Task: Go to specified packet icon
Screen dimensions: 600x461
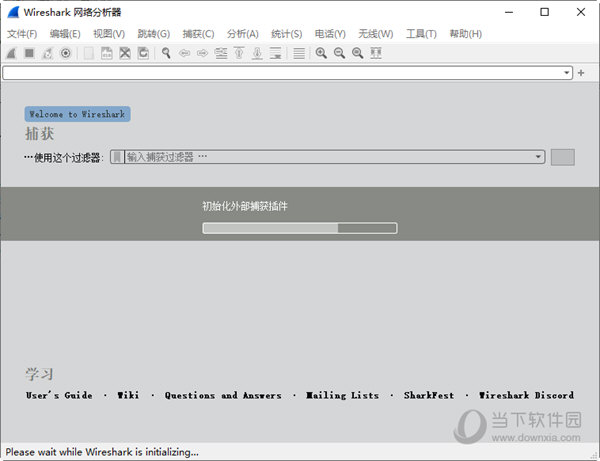Action: (221, 53)
